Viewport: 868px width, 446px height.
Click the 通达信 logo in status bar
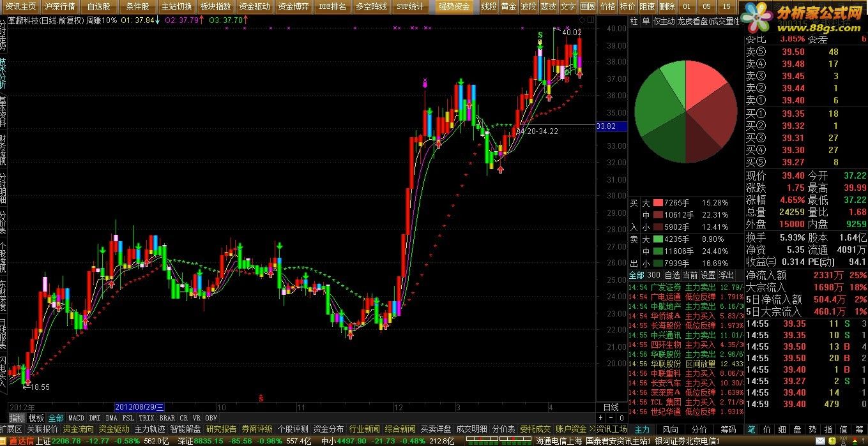[21, 441]
